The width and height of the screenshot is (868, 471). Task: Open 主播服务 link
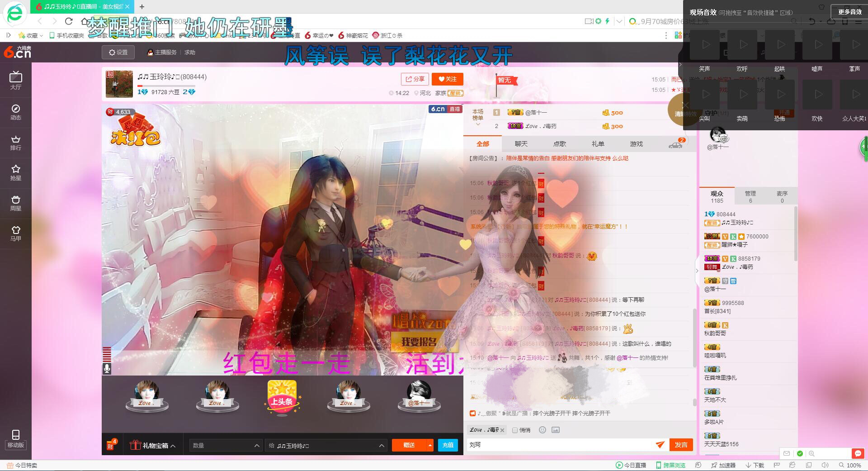tap(162, 52)
